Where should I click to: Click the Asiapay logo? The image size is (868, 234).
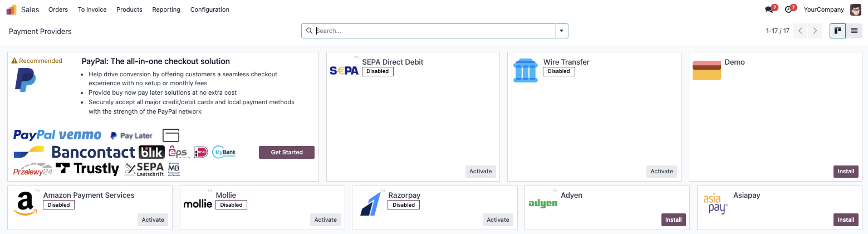(715, 204)
